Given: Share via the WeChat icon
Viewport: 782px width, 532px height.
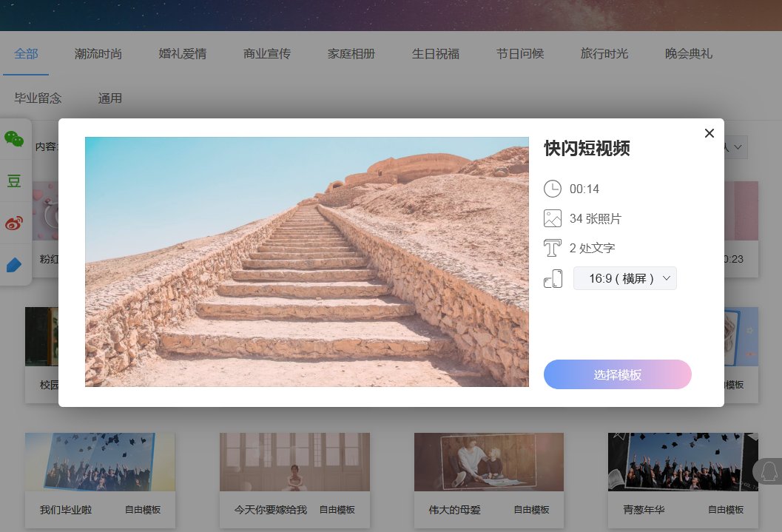Looking at the screenshot, I should 15,139.
